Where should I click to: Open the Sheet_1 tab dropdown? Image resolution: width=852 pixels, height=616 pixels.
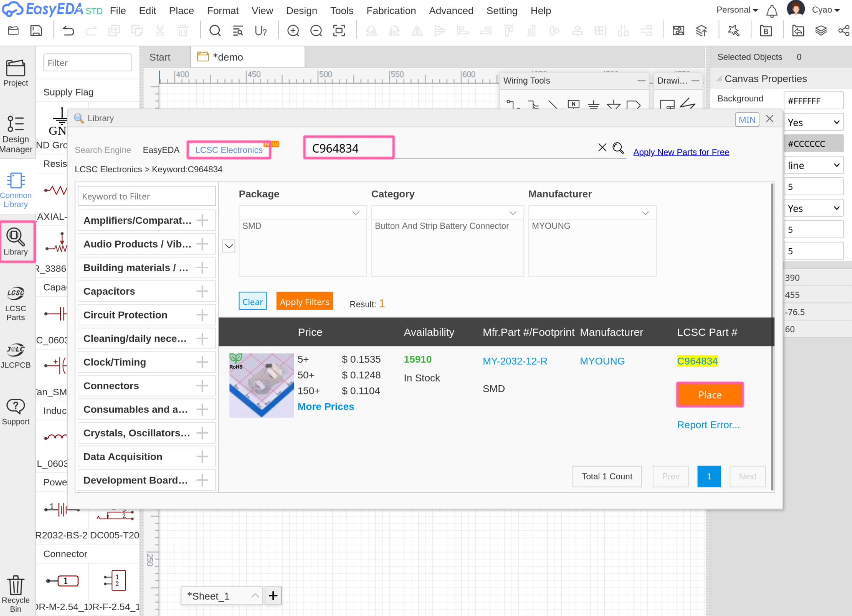point(255,595)
